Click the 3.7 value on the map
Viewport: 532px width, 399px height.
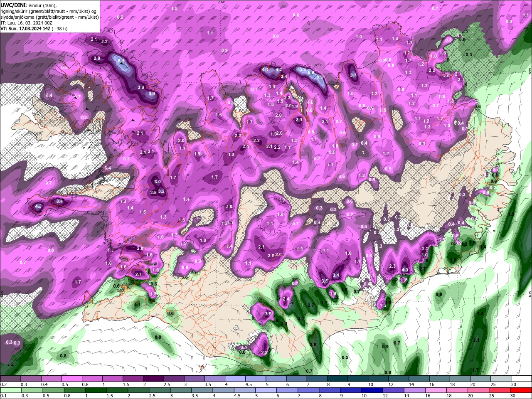click(353, 75)
